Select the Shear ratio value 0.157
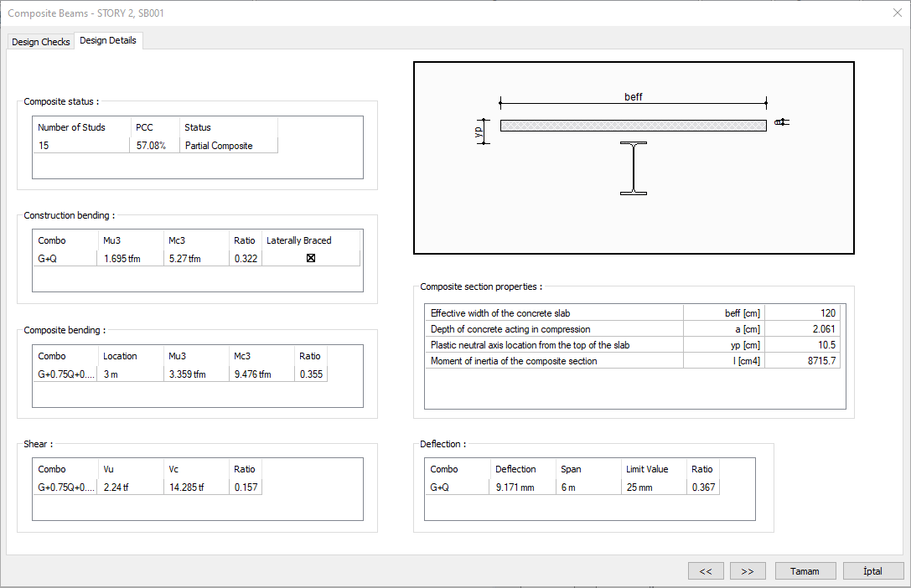 click(x=246, y=487)
